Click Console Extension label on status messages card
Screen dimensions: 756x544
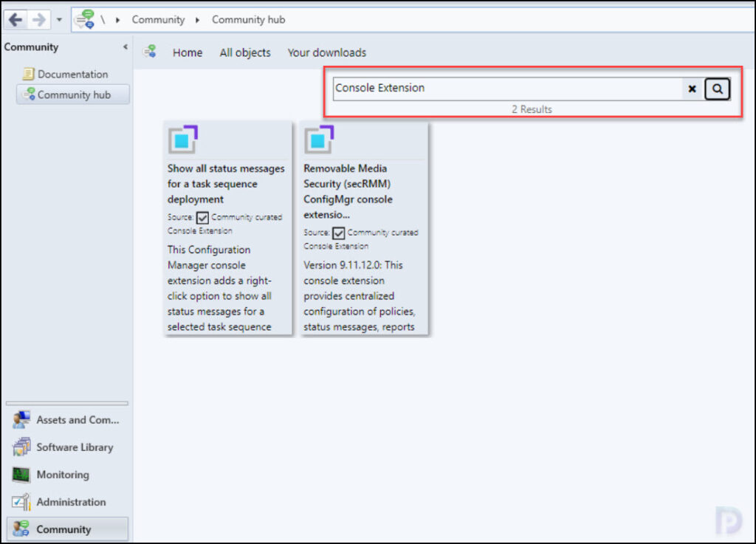click(x=199, y=231)
